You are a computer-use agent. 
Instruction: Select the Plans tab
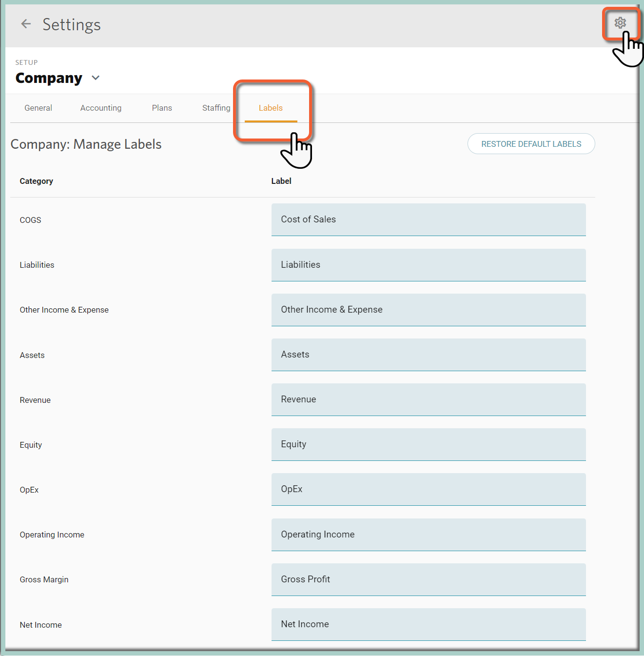click(x=162, y=108)
